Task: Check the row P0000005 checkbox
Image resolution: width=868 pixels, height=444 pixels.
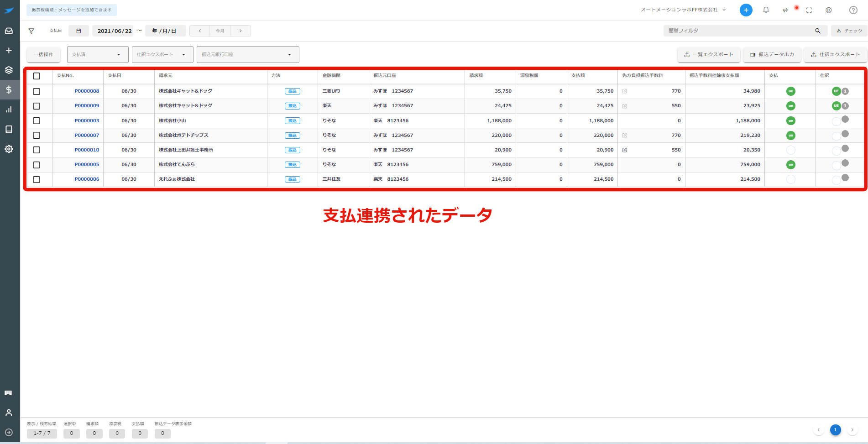Action: point(37,165)
